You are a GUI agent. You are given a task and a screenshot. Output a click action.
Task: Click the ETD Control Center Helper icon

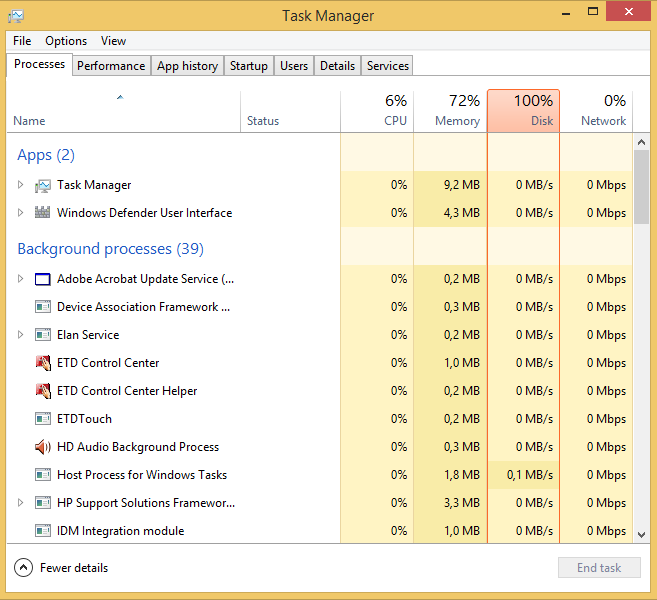43,391
